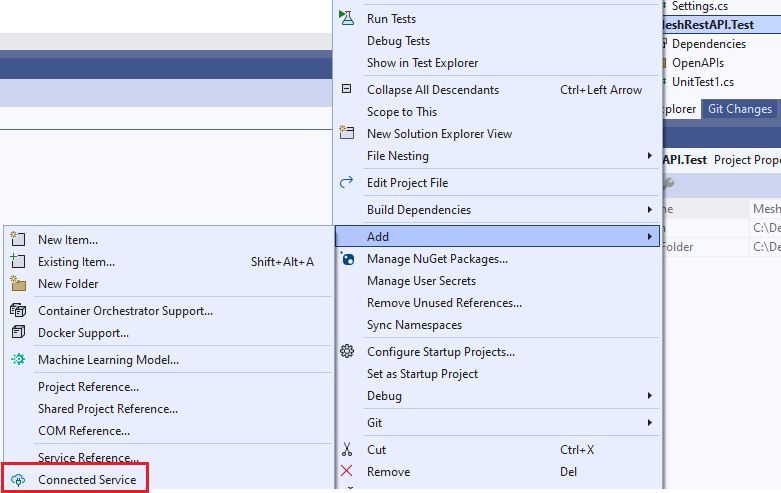Screen dimensions: 781x493
Task: Click the Connected Service cloud icon
Action: 18,480
